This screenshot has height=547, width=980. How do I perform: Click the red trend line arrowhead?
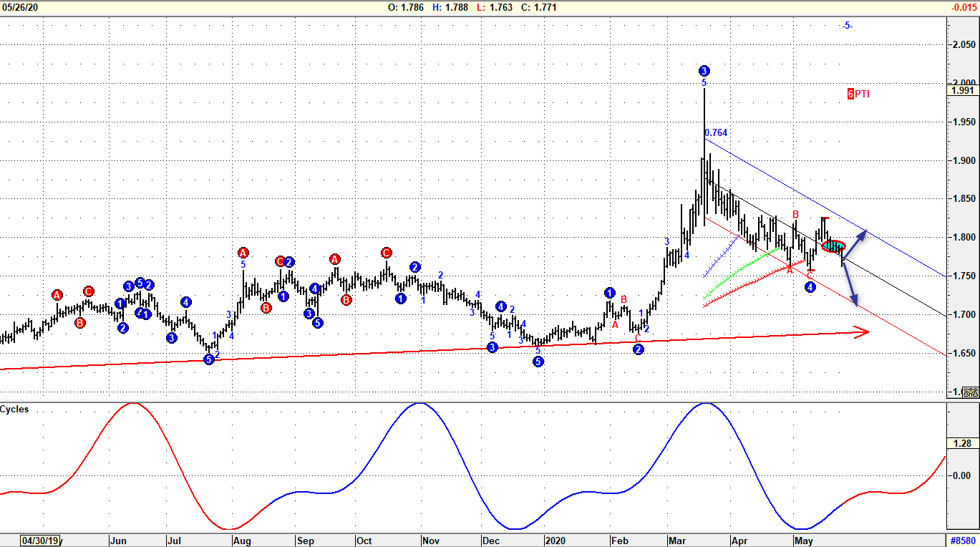pos(862,331)
